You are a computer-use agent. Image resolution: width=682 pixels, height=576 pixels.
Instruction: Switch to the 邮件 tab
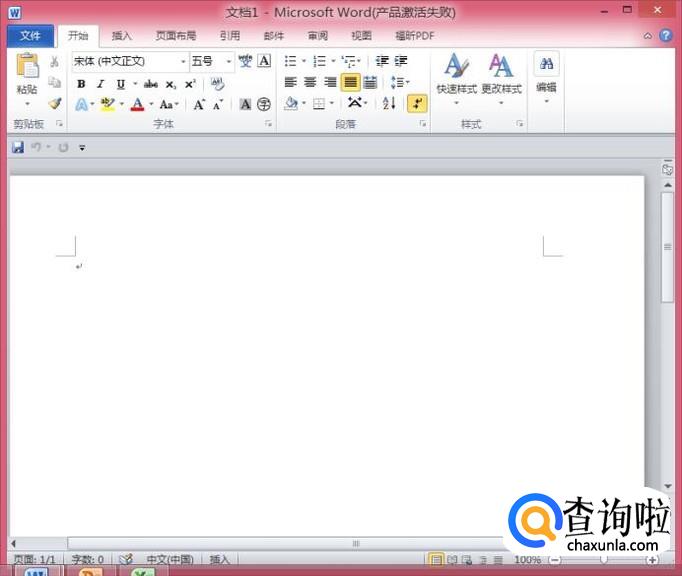[274, 36]
